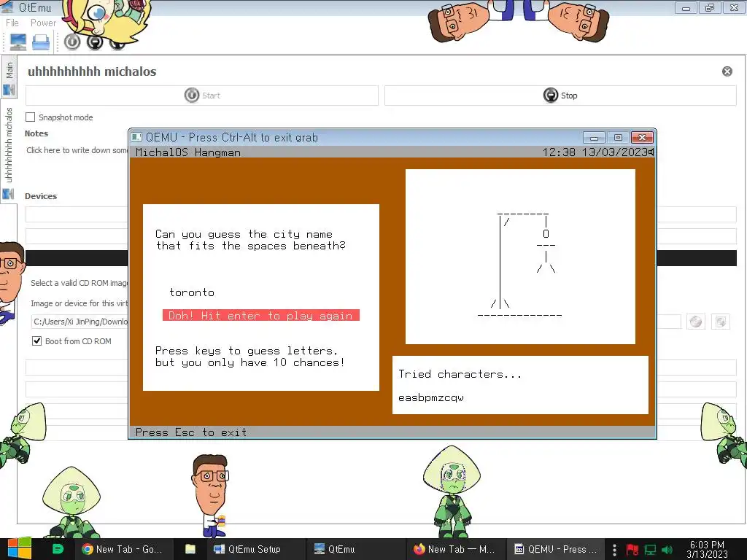Screen dimensions: 747x560
Task: Click "Image or device for this virt" label
Action: [x=80, y=303]
